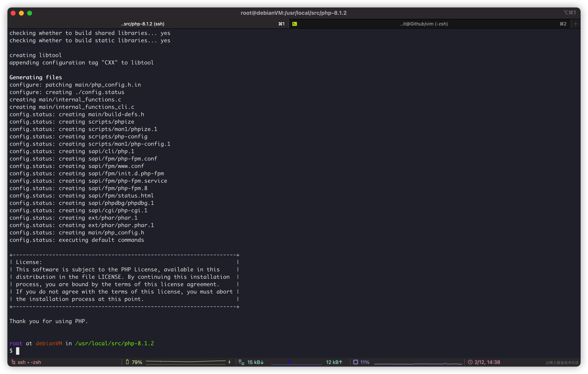588x374 pixels.
Task: Click the green shell icon on second tab
Action: 294,24
